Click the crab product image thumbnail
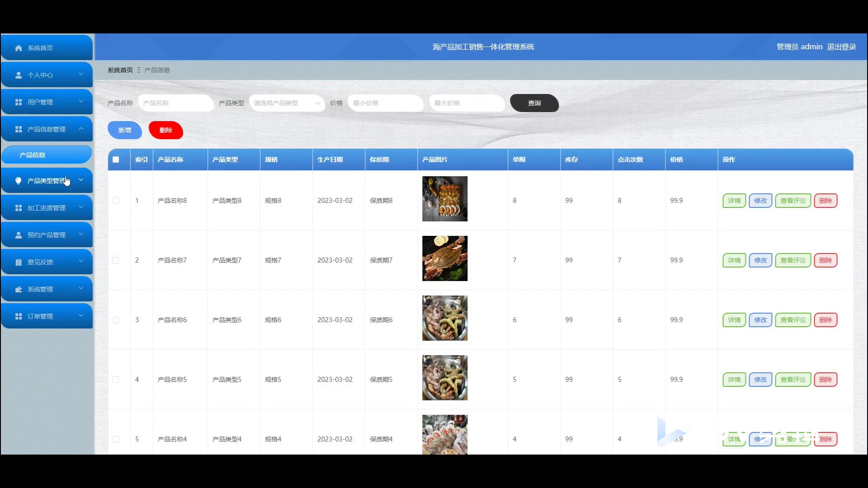 pyautogui.click(x=444, y=258)
